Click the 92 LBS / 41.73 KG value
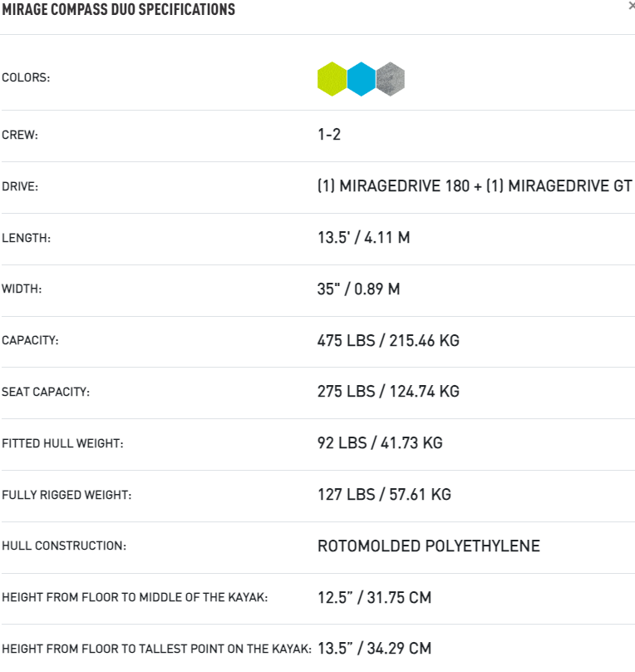 point(380,442)
